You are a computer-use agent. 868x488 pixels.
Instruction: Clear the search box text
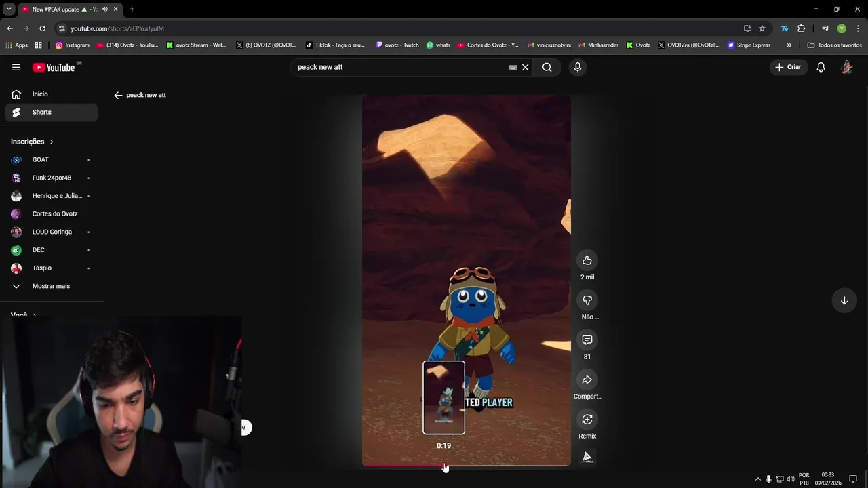(525, 67)
